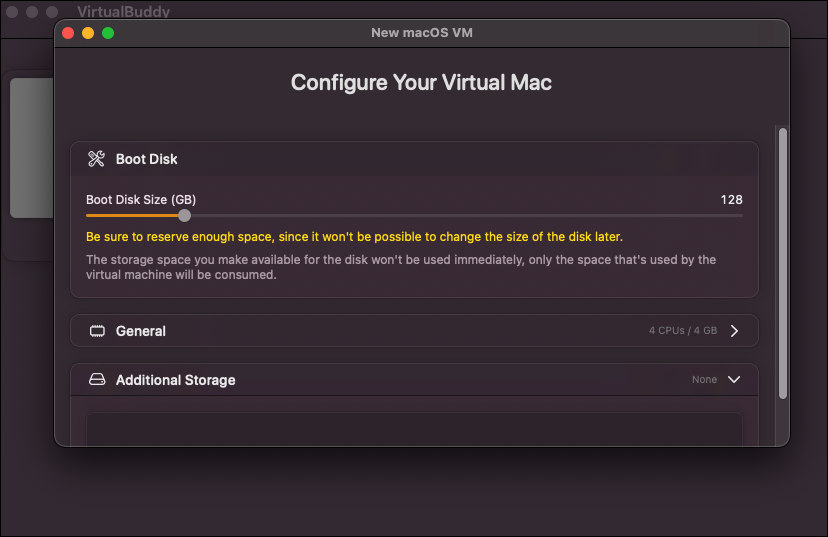Click the vertical scrollbar thumb
This screenshot has width=828, height=537.
(x=783, y=263)
